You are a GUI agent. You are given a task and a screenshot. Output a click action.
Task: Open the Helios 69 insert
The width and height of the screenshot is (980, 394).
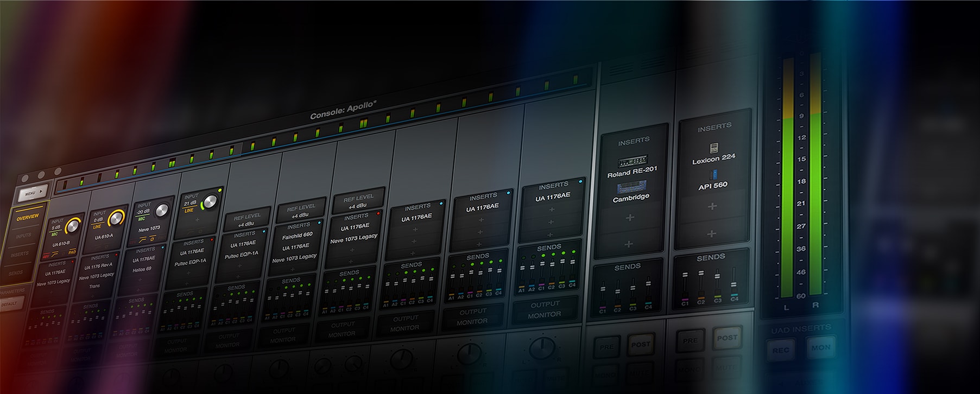click(142, 269)
